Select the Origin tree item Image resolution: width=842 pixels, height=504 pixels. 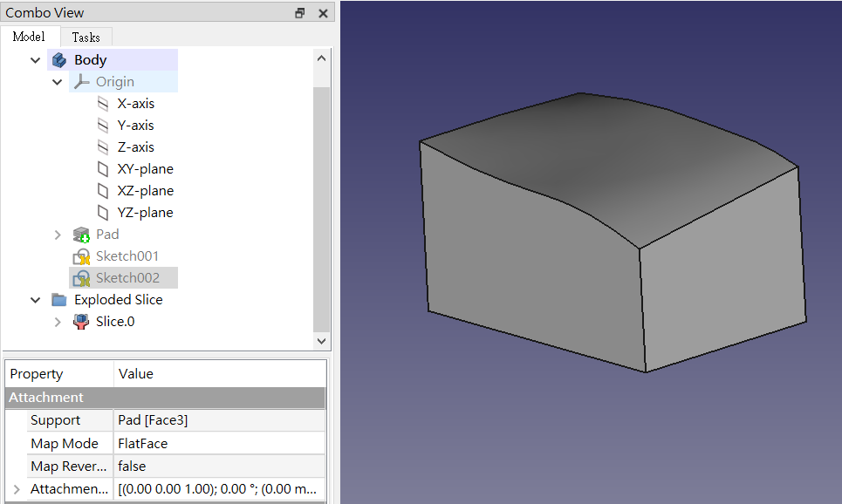[115, 82]
